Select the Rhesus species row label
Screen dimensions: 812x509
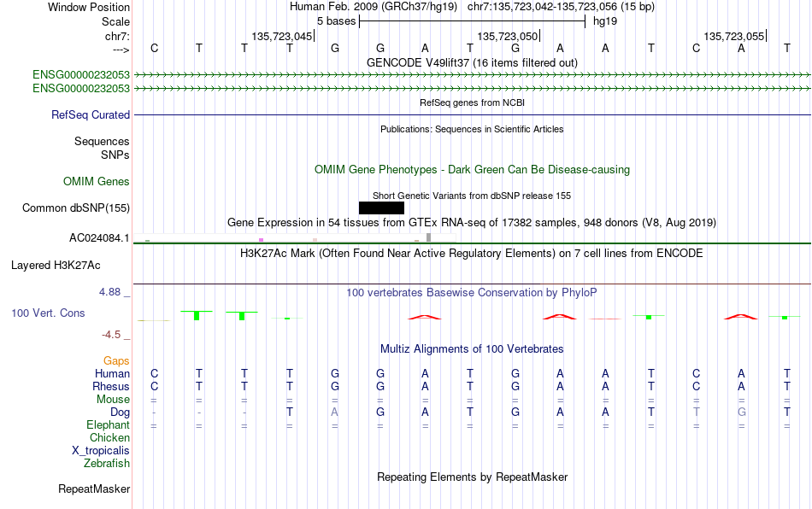coord(111,386)
